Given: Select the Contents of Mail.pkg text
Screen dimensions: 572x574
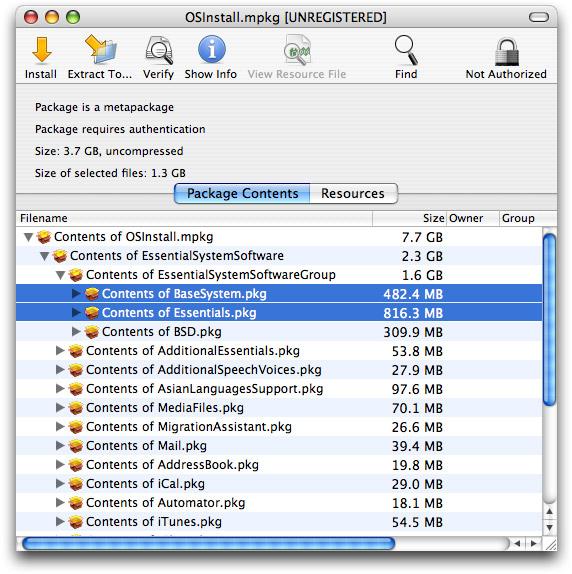Looking at the screenshot, I should [x=146, y=446].
